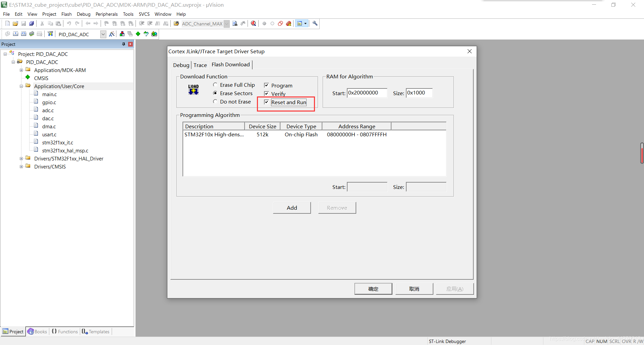Expand the Application/MDK-ARM group
The height and width of the screenshot is (345, 644).
pos(21,70)
